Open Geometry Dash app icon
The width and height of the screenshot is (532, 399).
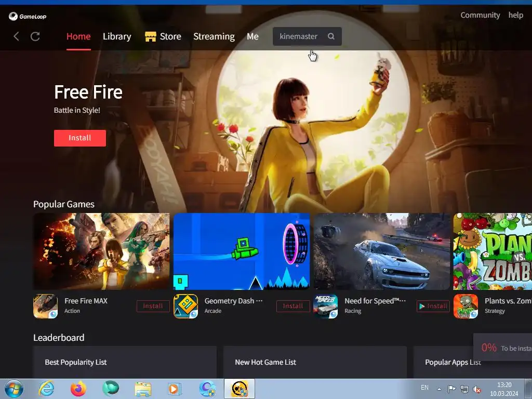coord(185,306)
